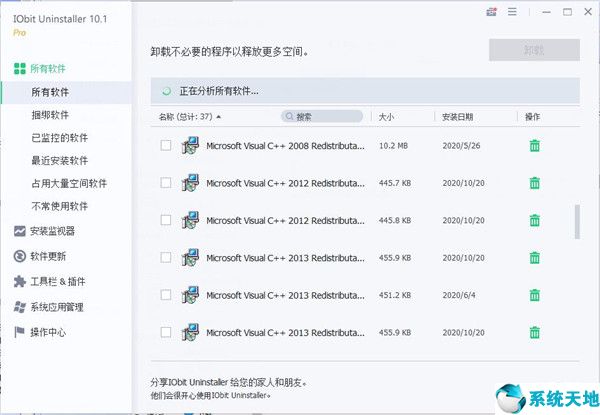Delete Visual C++ 2008 Redistributable via trash icon
The width and height of the screenshot is (600, 415).
click(x=535, y=146)
